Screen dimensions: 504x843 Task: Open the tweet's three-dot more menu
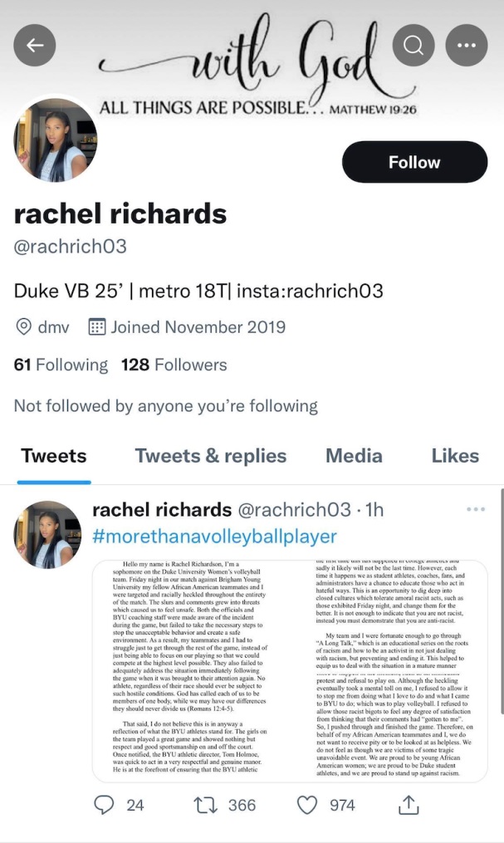476,509
